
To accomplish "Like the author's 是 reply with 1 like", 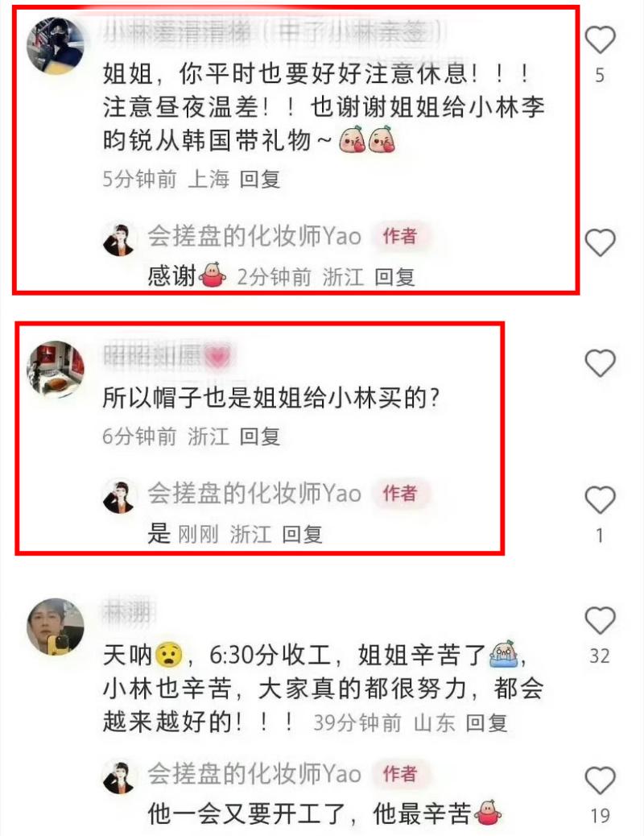I will click(x=601, y=499).
